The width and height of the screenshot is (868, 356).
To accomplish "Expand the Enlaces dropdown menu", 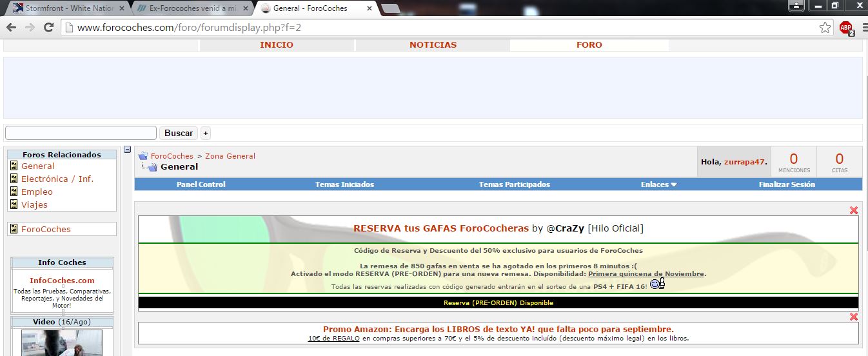I will pos(658,184).
